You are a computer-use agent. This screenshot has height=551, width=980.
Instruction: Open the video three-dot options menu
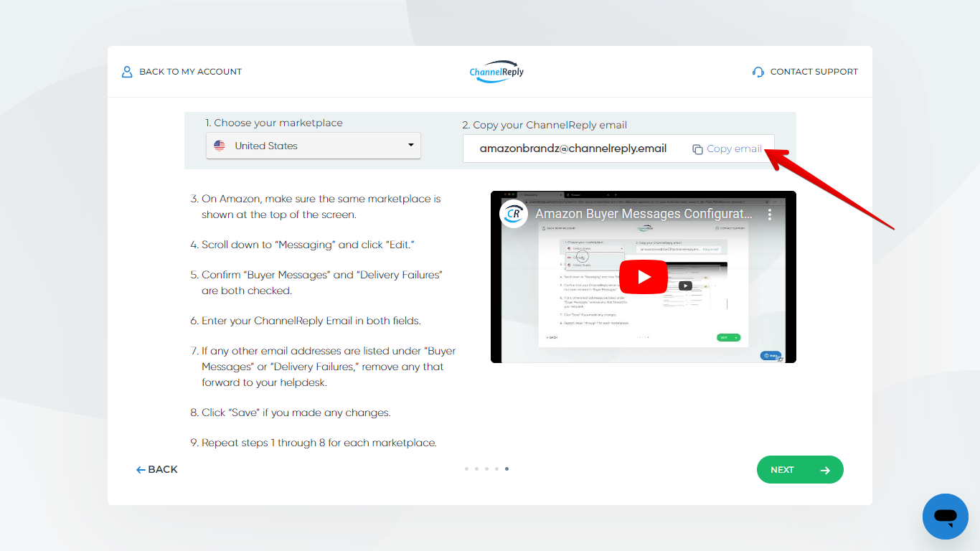pos(770,214)
